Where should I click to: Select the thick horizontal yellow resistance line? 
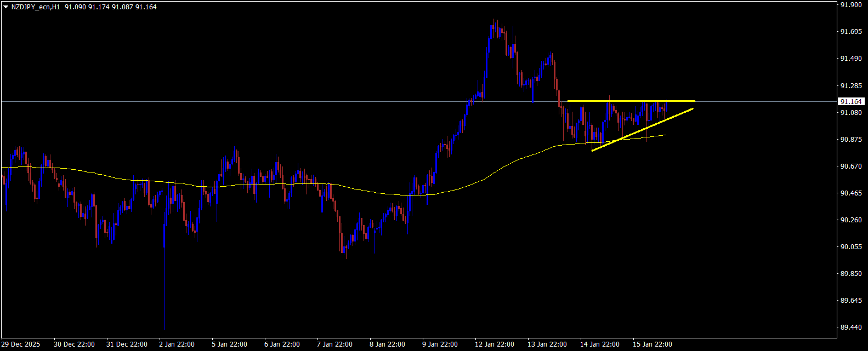coord(631,101)
